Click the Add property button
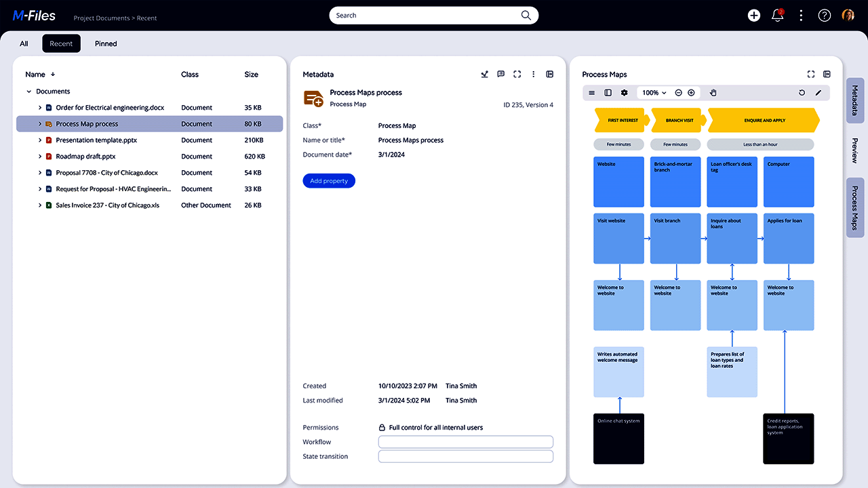The width and height of the screenshot is (868, 488). point(329,181)
